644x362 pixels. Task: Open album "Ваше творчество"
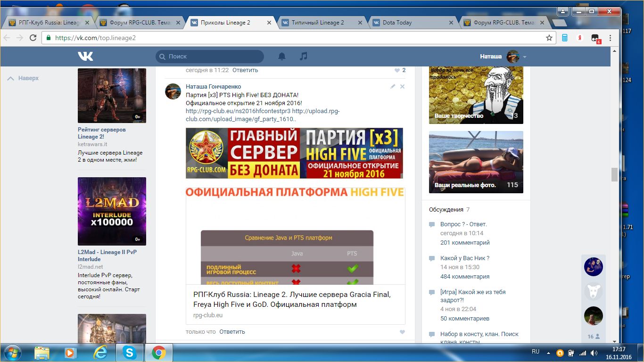tap(476, 95)
